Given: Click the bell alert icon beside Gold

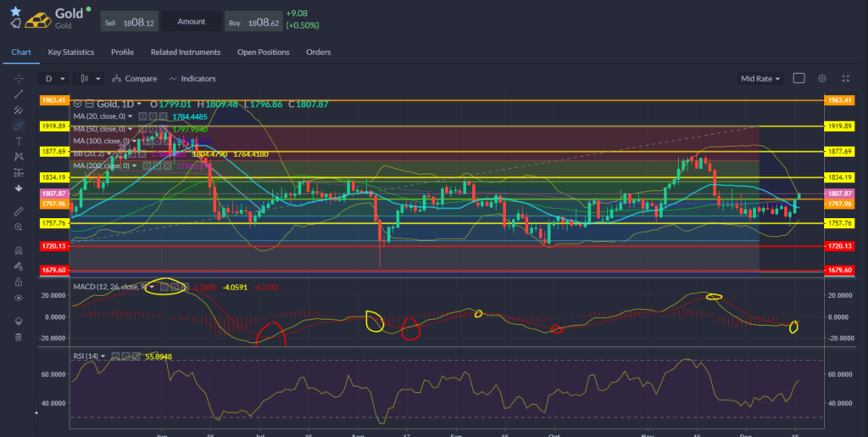Looking at the screenshot, I should [16, 23].
